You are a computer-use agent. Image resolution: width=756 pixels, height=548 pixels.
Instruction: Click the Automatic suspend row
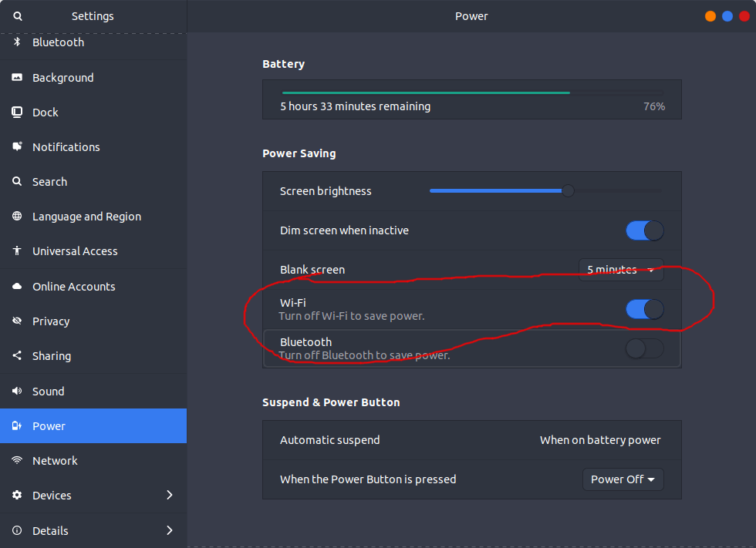pyautogui.click(x=471, y=439)
